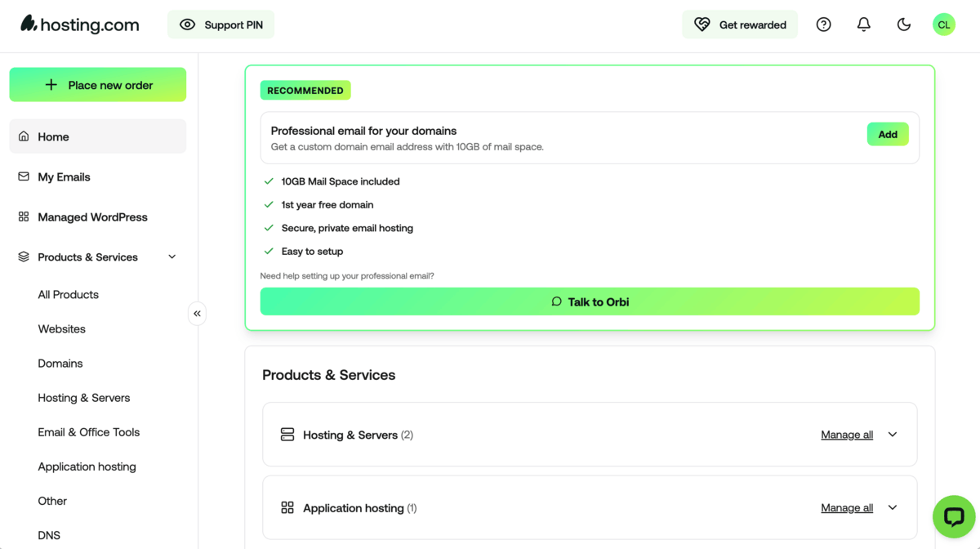
Task: Click the Get rewarded button
Action: (740, 25)
